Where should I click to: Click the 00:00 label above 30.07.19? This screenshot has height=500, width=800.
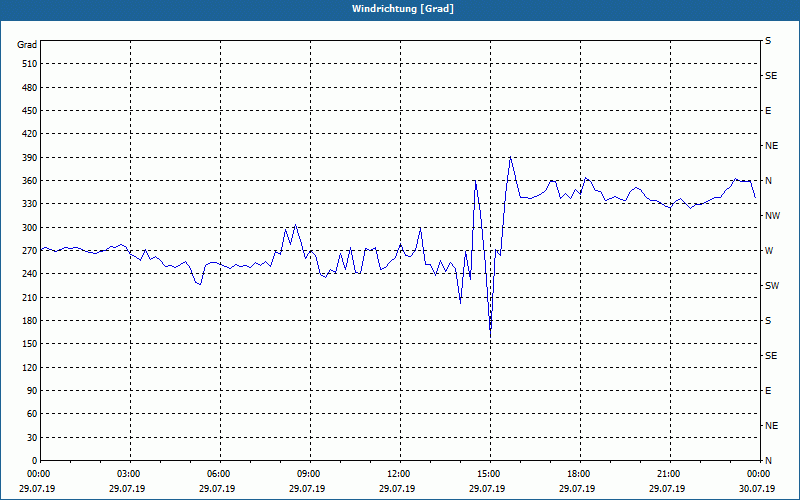tap(757, 474)
